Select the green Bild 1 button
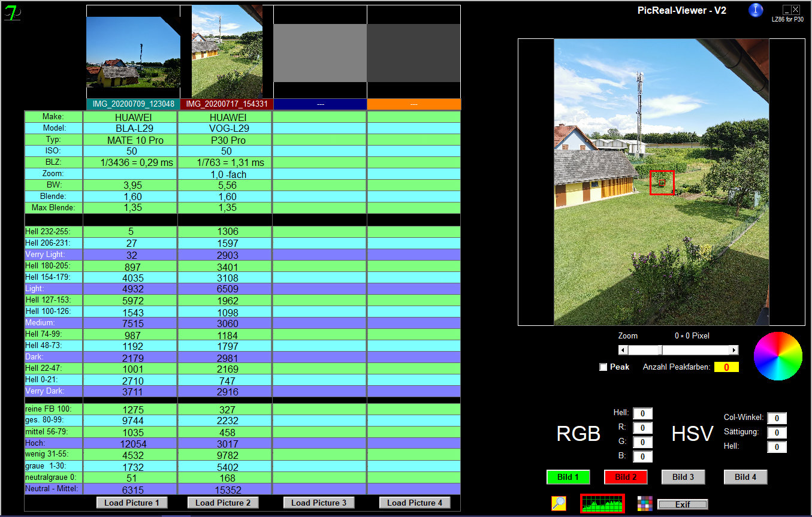Viewport: 812px width, 517px height. [568, 477]
